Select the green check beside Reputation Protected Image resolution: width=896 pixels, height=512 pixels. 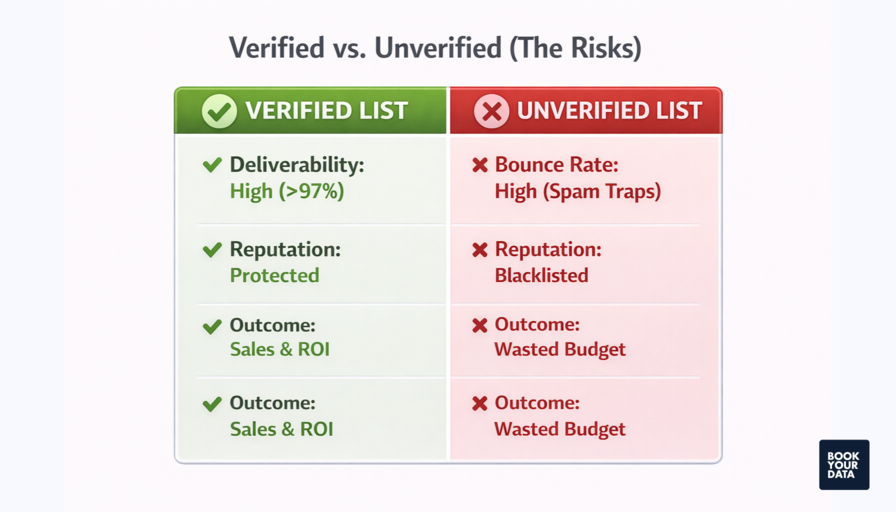[x=212, y=250]
